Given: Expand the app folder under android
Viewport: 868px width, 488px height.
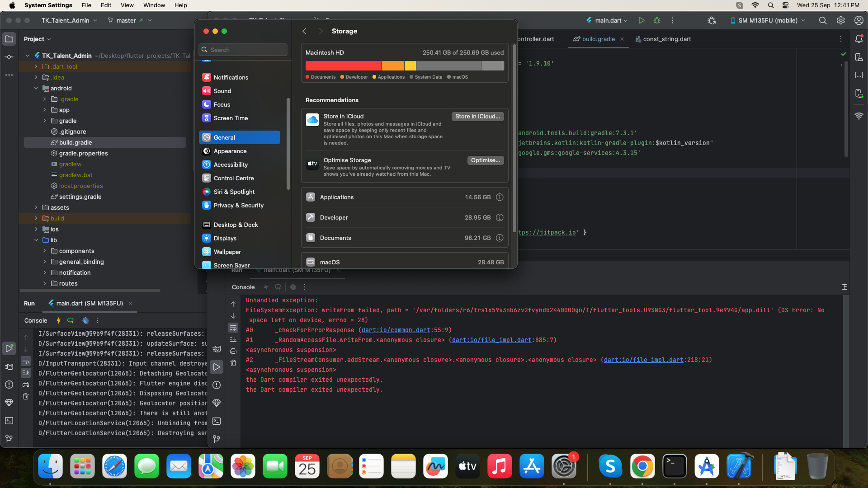Looking at the screenshot, I should 45,110.
